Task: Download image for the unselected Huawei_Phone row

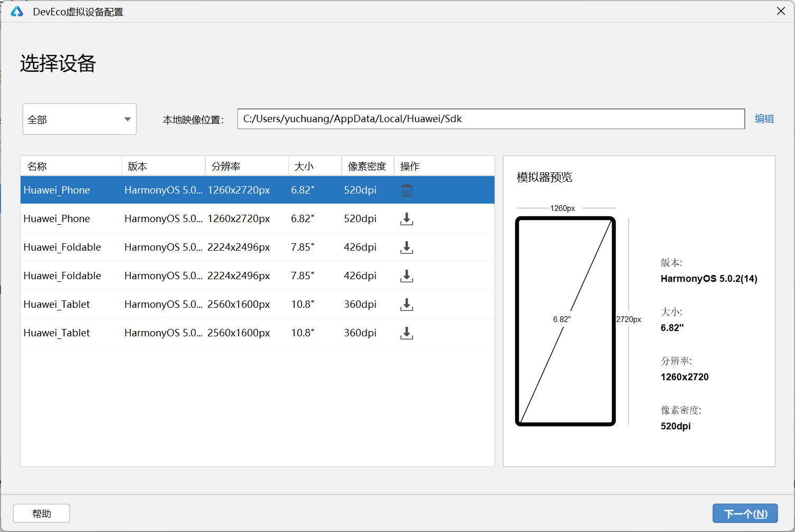Action: [406, 219]
